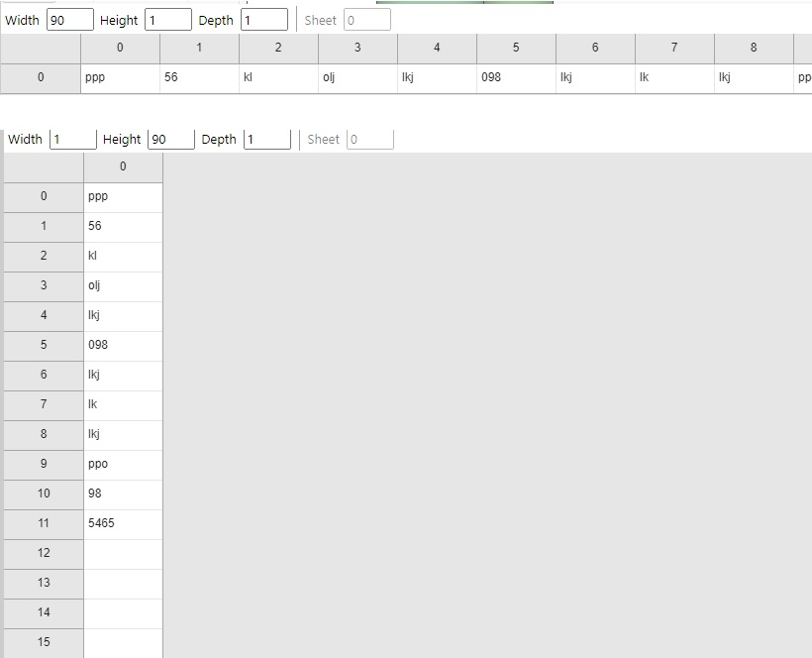This screenshot has width=812, height=658.
Task: Click cell '098' in the upper grid
Action: pyautogui.click(x=516, y=78)
